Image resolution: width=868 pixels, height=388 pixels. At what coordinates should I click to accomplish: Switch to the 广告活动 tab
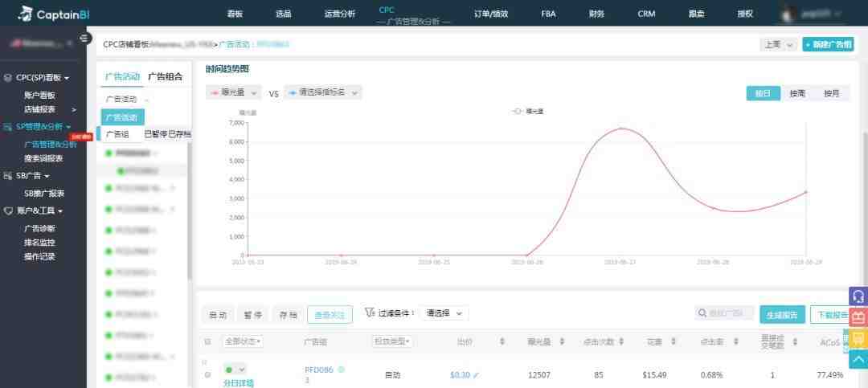(x=122, y=76)
